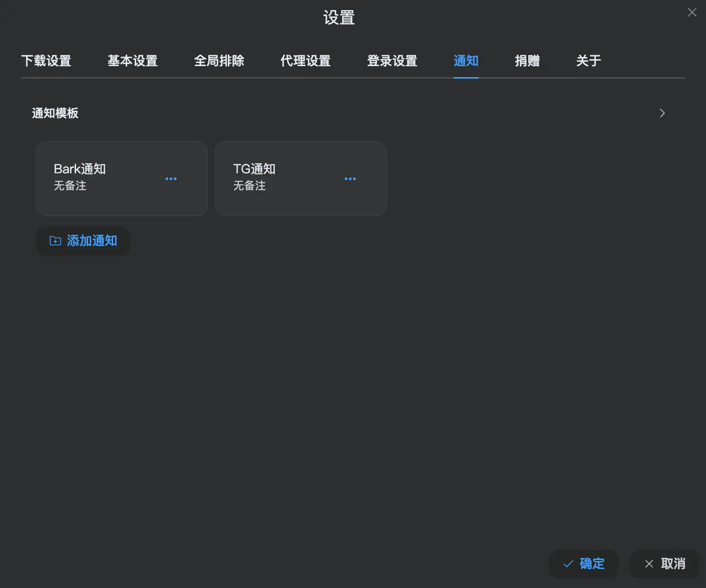Select the TG通知 template card

tap(300, 178)
